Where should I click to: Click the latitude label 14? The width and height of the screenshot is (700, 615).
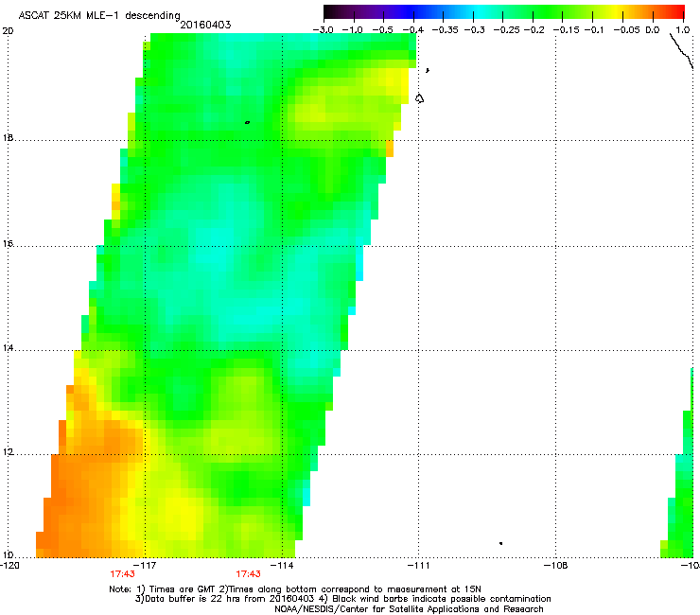click(8, 348)
